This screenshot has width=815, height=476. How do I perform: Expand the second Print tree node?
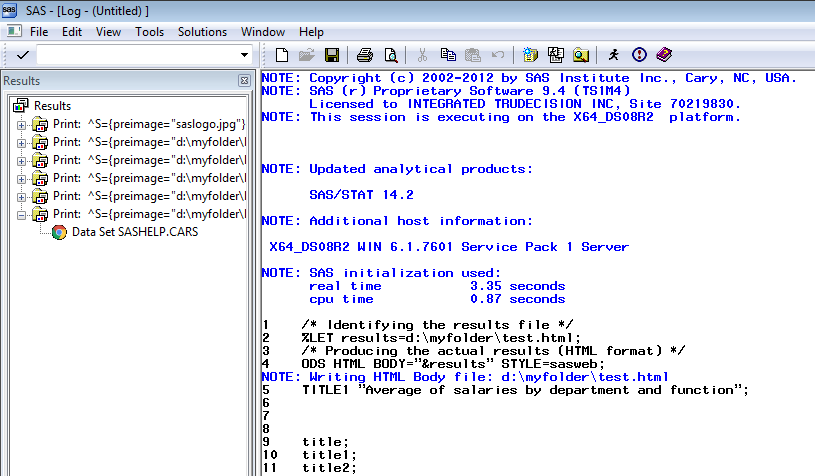click(x=22, y=142)
